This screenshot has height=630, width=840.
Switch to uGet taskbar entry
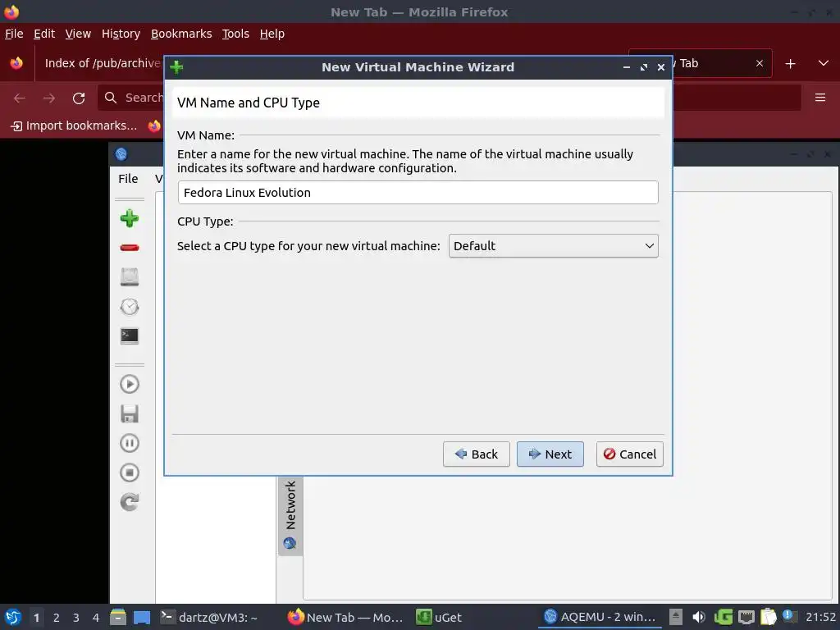pos(440,617)
